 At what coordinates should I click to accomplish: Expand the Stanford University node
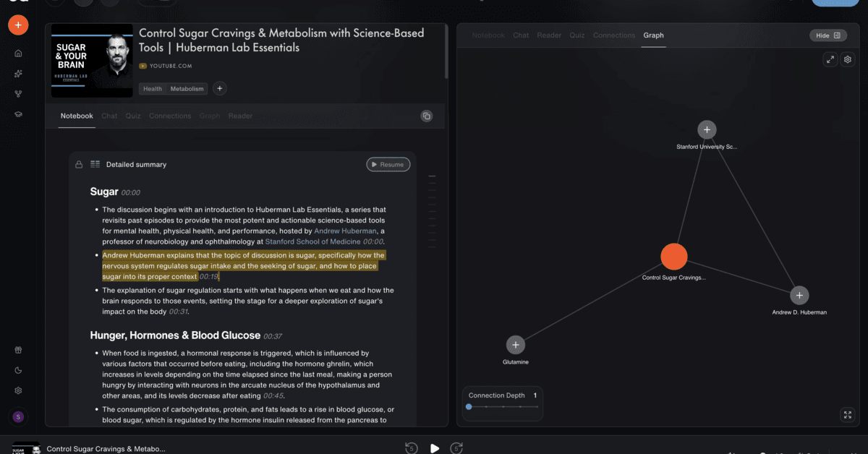(x=707, y=130)
